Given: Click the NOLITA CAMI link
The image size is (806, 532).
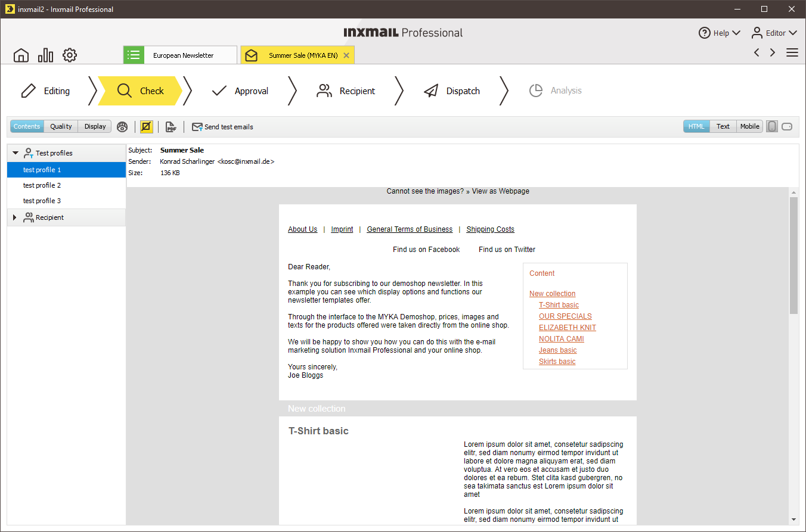Looking at the screenshot, I should point(562,339).
